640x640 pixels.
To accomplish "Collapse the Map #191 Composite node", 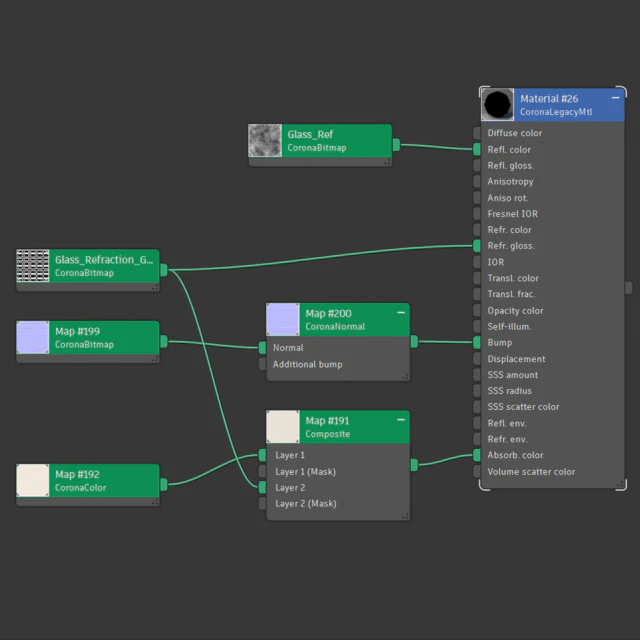I will click(401, 420).
